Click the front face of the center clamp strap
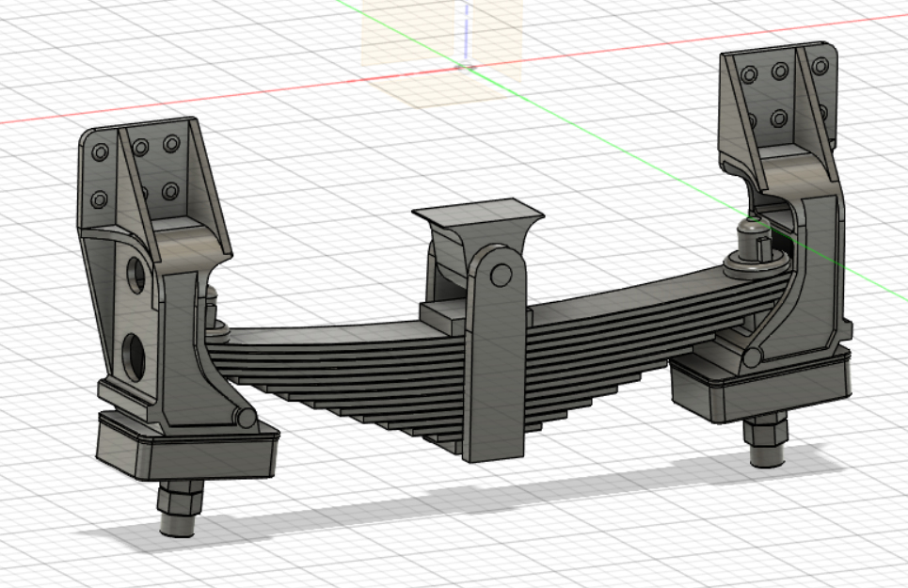Image resolution: width=908 pixels, height=588 pixels. point(494,367)
